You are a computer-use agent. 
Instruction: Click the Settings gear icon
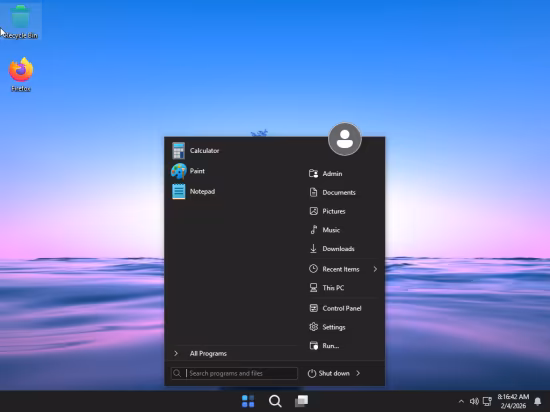point(313,327)
